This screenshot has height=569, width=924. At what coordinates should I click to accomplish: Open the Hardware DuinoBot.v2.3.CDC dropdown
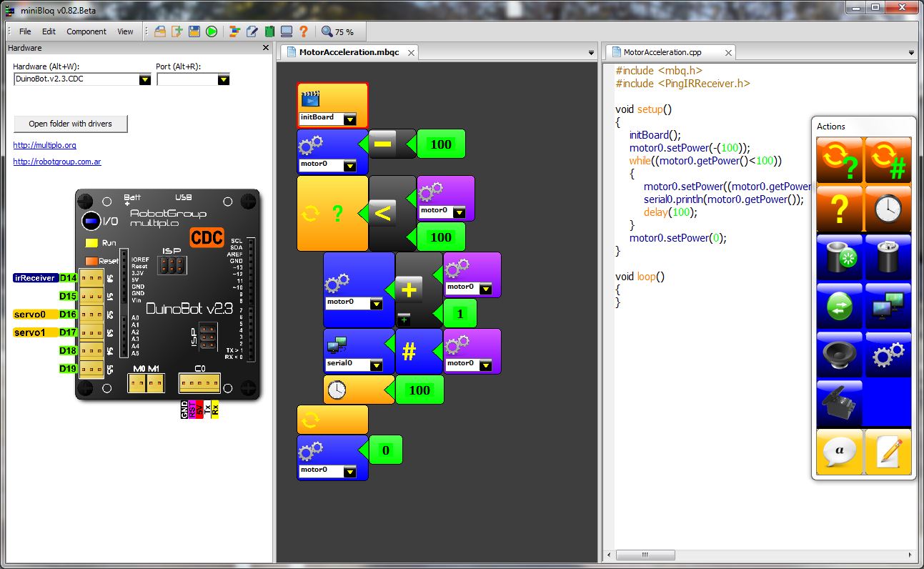pyautogui.click(x=145, y=79)
